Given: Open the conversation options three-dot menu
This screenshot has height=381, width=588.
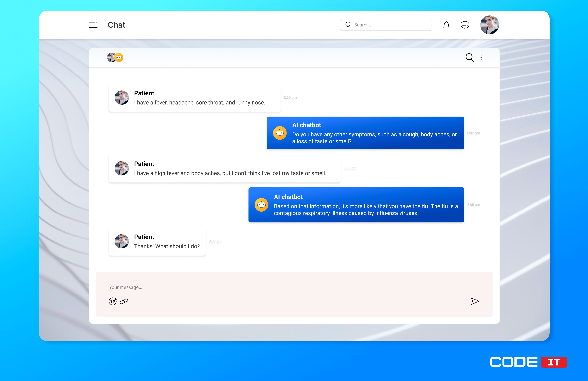Looking at the screenshot, I should click(x=481, y=57).
